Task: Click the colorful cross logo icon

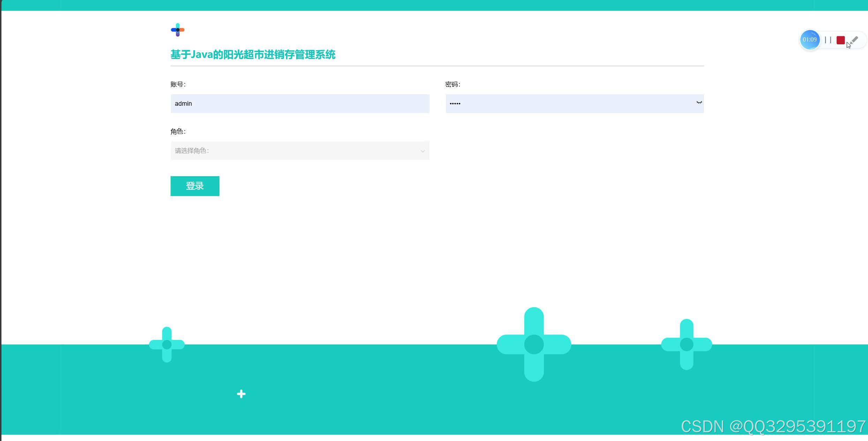Action: (x=178, y=30)
